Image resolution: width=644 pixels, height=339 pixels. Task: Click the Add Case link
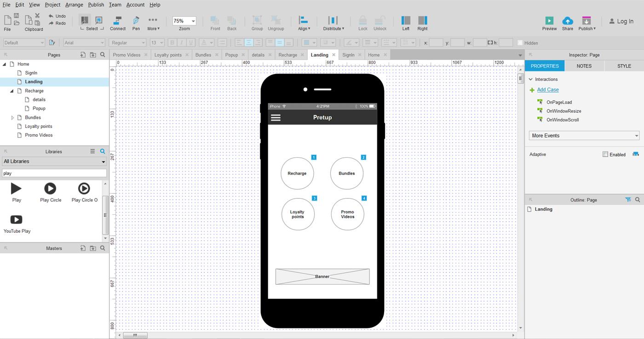548,90
